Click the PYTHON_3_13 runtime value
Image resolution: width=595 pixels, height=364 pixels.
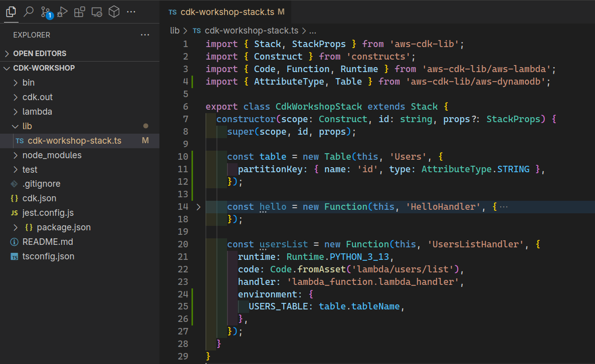pos(359,257)
